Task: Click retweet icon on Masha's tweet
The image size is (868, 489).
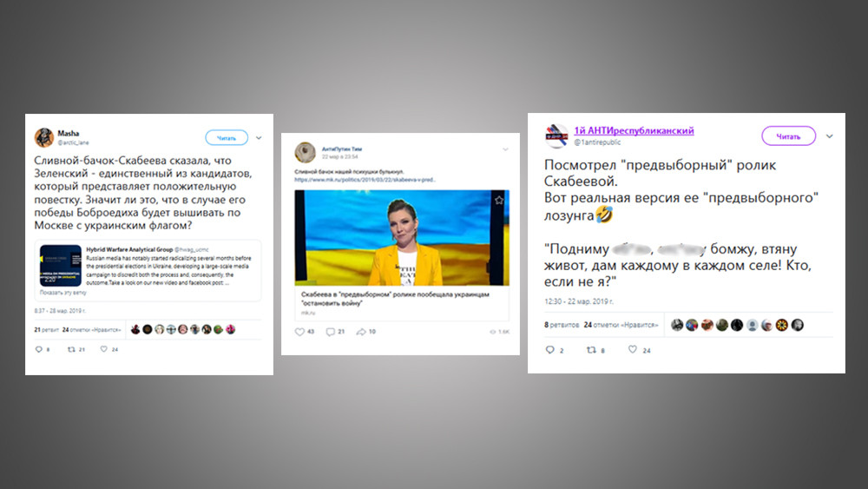Action: click(x=71, y=349)
